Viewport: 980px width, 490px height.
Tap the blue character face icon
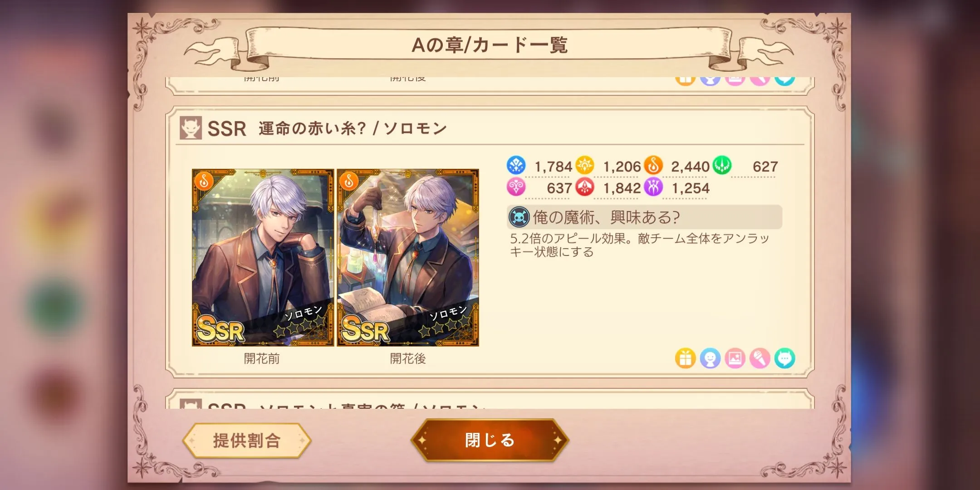(x=710, y=358)
